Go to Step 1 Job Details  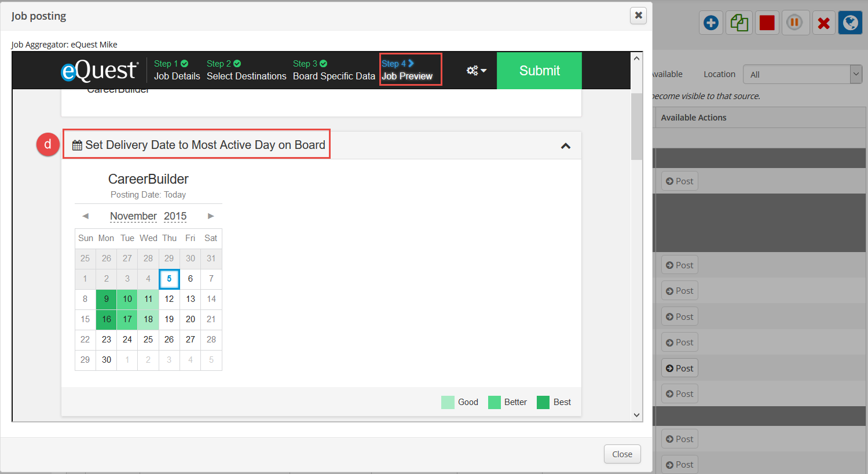click(177, 70)
